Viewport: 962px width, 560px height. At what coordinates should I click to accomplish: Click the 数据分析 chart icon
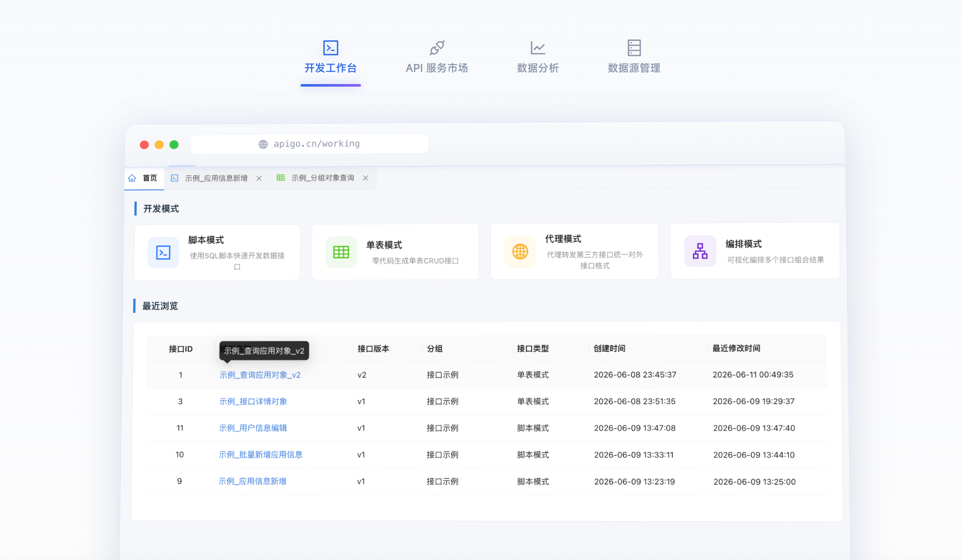coord(538,48)
